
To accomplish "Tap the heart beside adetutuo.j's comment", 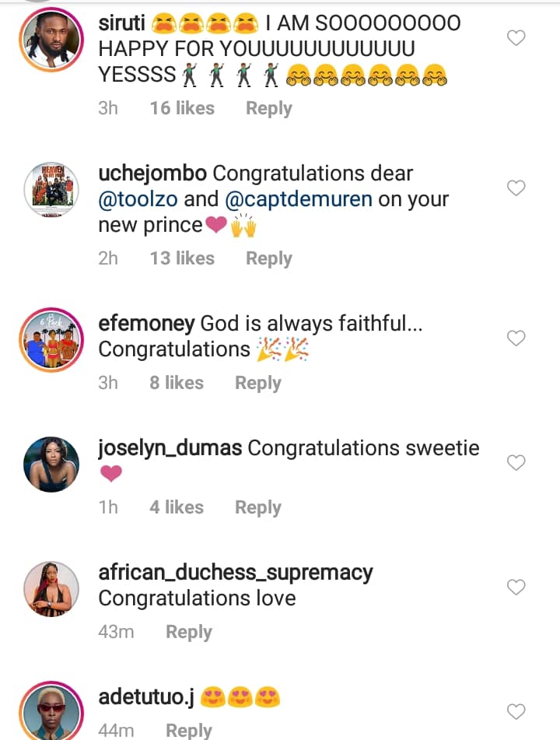I will tap(516, 711).
